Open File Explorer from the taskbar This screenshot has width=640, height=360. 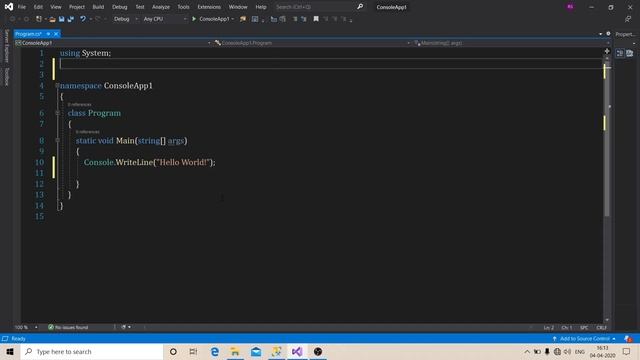(235, 351)
